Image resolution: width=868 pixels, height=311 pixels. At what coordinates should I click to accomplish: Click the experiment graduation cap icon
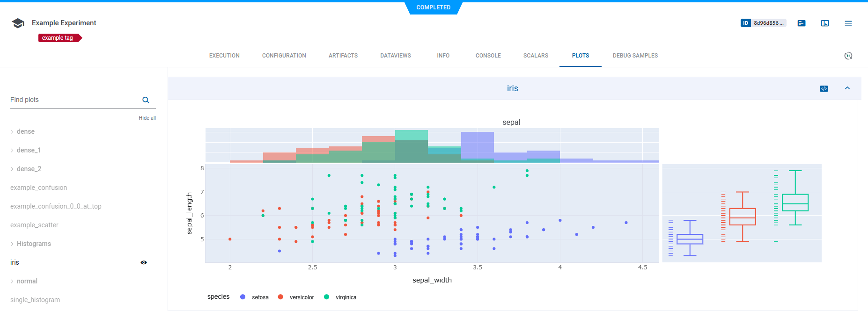(18, 23)
